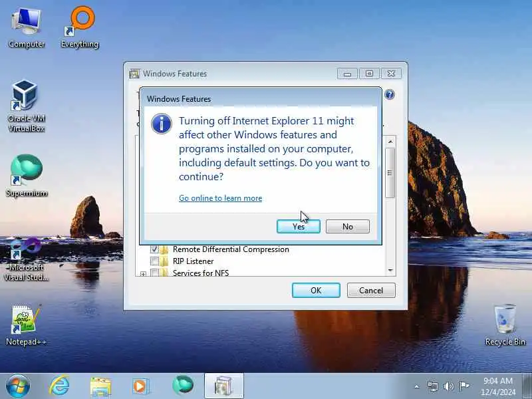Click the taskbar clock showing 9:04 AM
This screenshot has height=399, width=532.
(x=497, y=386)
